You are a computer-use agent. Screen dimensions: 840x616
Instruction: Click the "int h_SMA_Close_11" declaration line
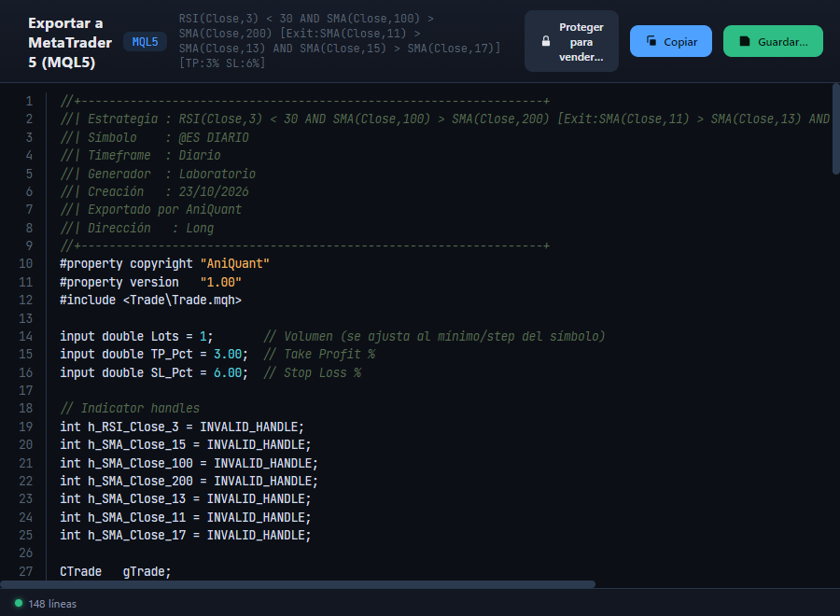pyautogui.click(x=186, y=517)
